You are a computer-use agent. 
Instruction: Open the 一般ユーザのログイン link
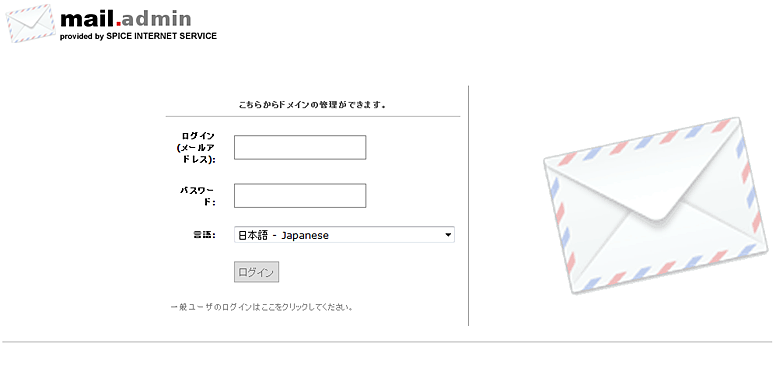point(262,307)
